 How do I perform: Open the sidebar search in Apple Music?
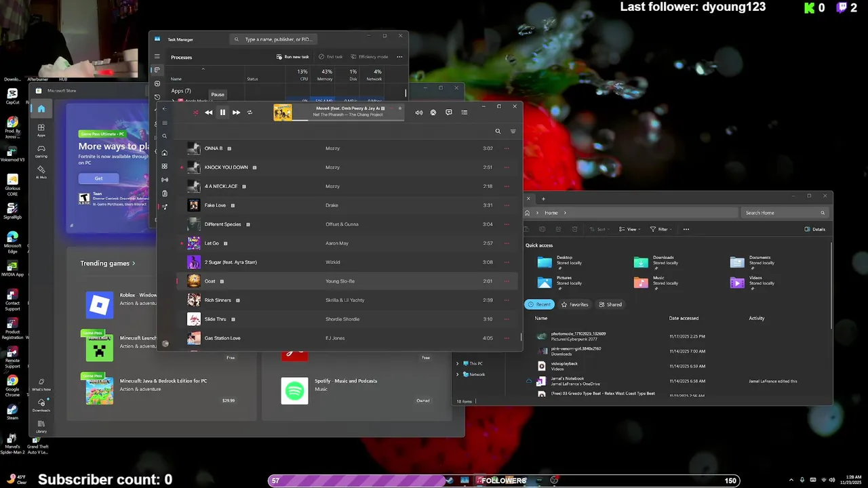[165, 136]
